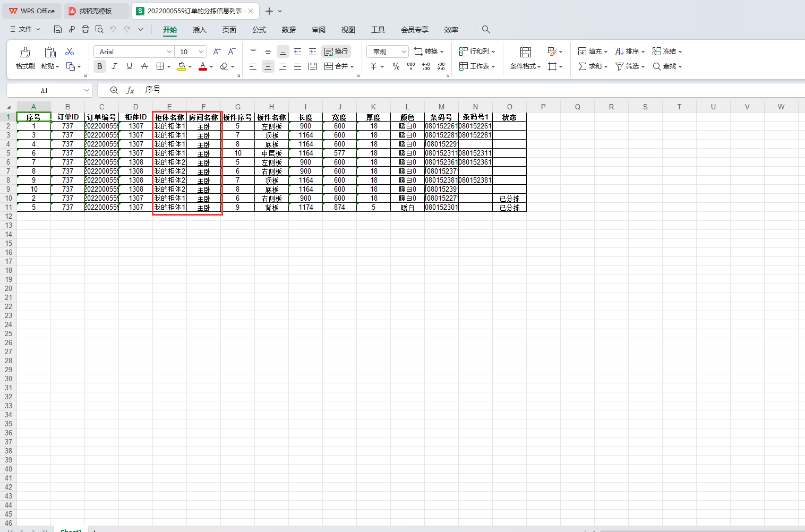The image size is (805, 532).
Task: Click the top align icon
Action: click(x=253, y=52)
